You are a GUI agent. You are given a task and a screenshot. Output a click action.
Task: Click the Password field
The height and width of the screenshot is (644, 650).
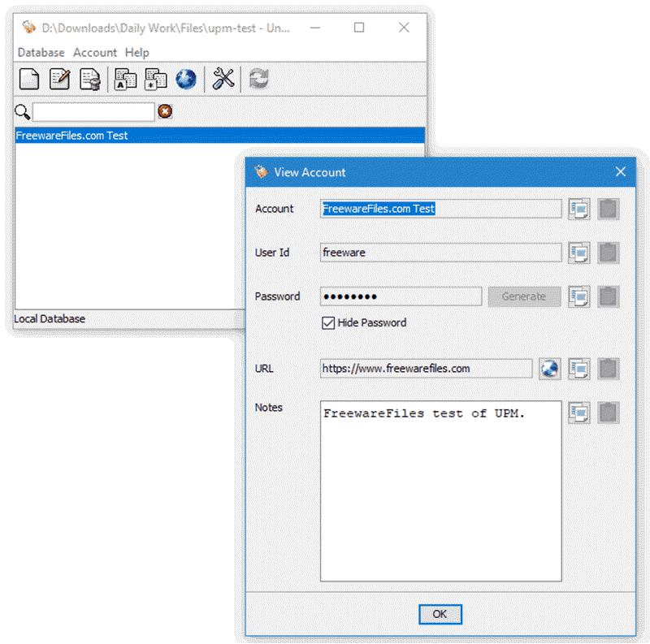click(x=401, y=296)
